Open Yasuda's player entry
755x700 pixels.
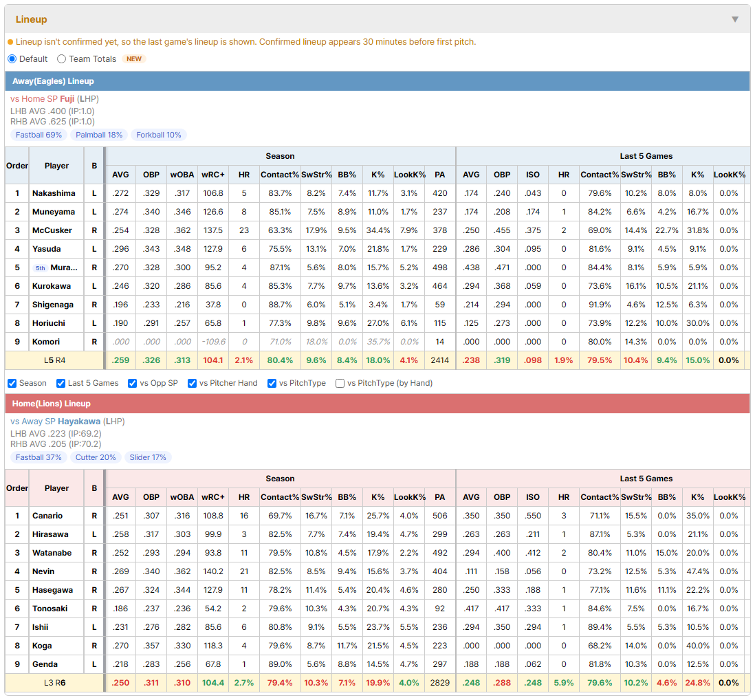click(x=47, y=249)
